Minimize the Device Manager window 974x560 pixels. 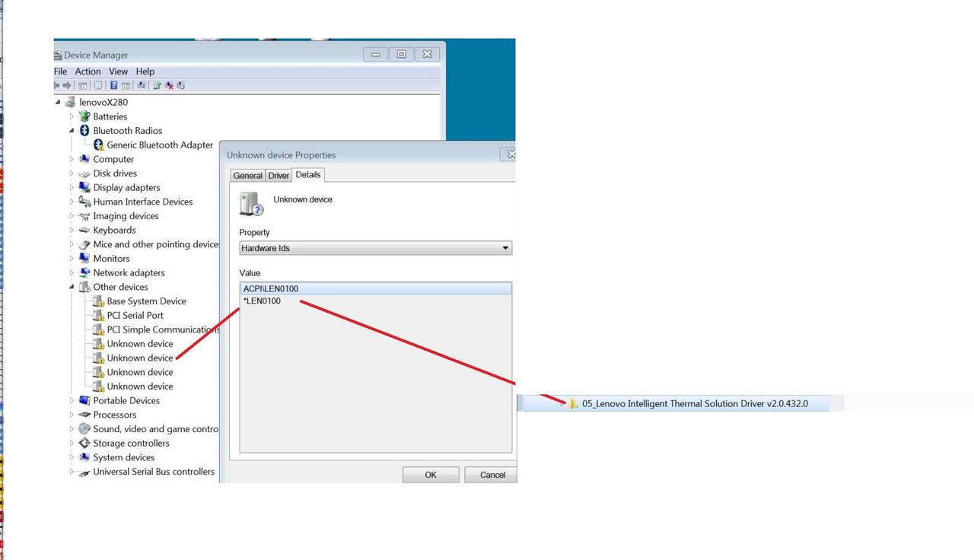tap(375, 54)
